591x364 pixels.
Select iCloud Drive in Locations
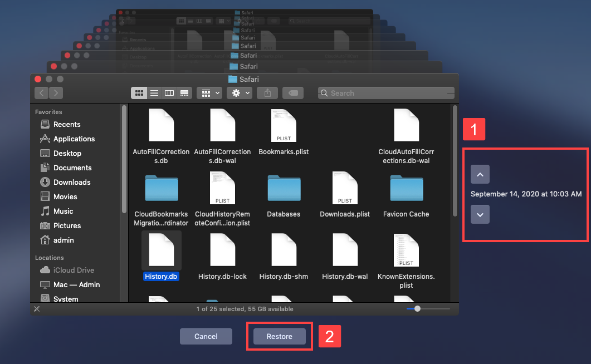(x=67, y=270)
